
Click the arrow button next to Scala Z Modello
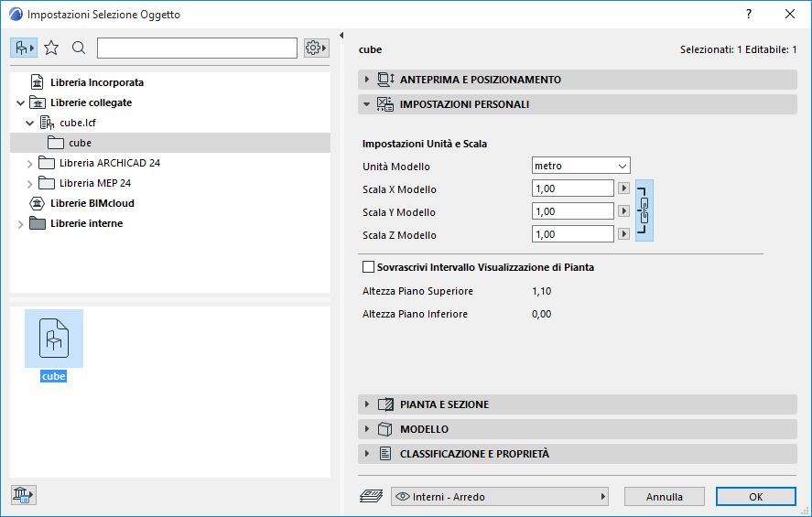[x=623, y=234]
